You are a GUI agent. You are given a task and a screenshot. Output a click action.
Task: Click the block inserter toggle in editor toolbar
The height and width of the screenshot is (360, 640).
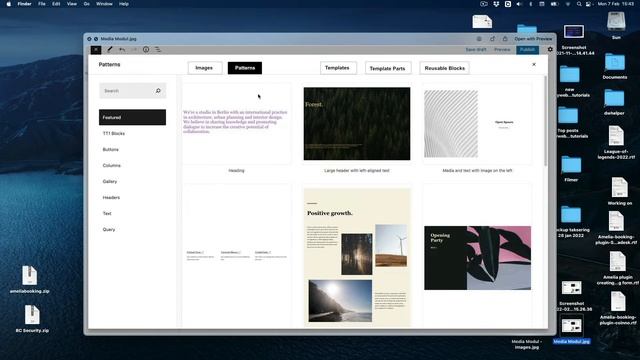coord(96,50)
